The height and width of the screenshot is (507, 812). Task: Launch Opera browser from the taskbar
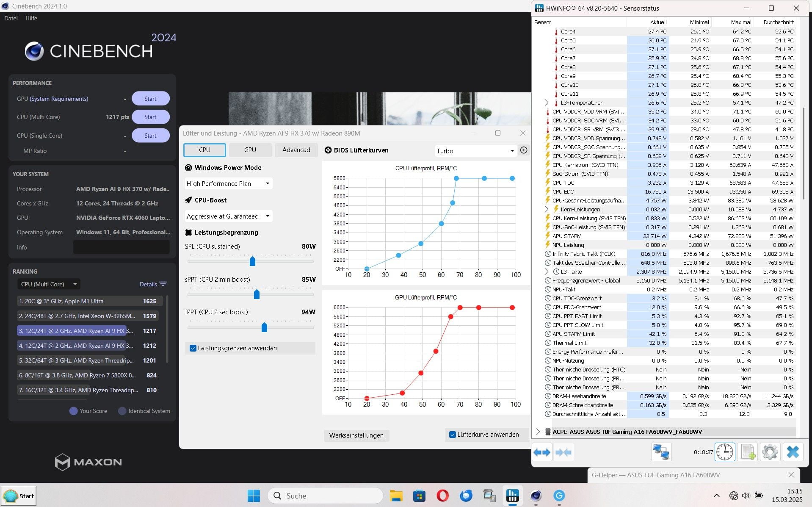point(442,496)
